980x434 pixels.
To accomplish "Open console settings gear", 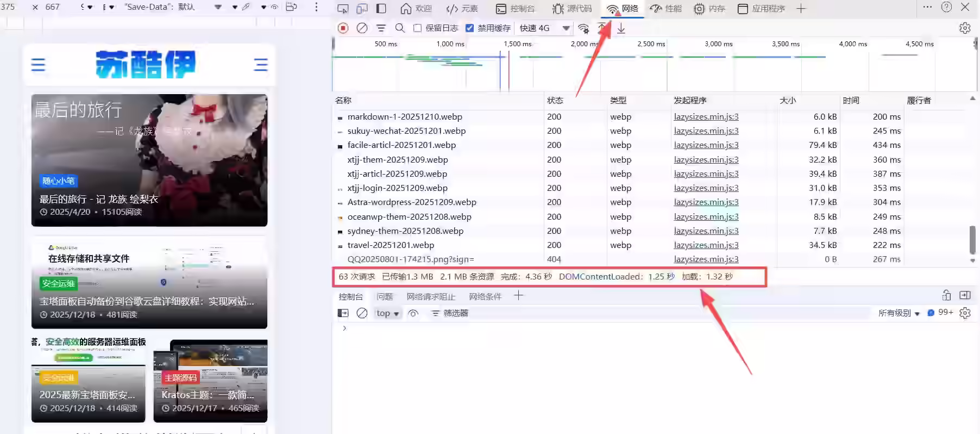I will click(x=965, y=313).
